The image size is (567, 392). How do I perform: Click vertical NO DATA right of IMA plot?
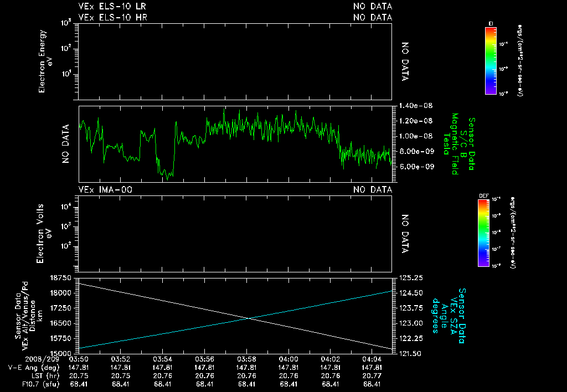click(405, 234)
